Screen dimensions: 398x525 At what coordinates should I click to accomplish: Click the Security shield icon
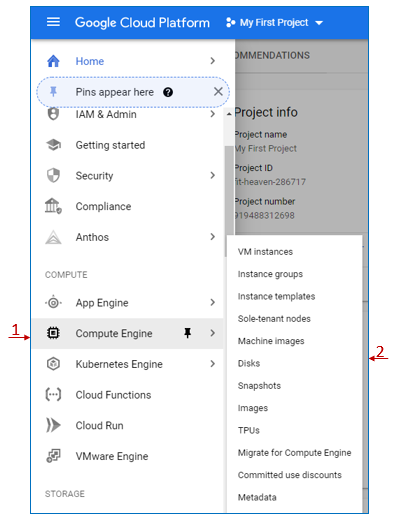point(53,175)
